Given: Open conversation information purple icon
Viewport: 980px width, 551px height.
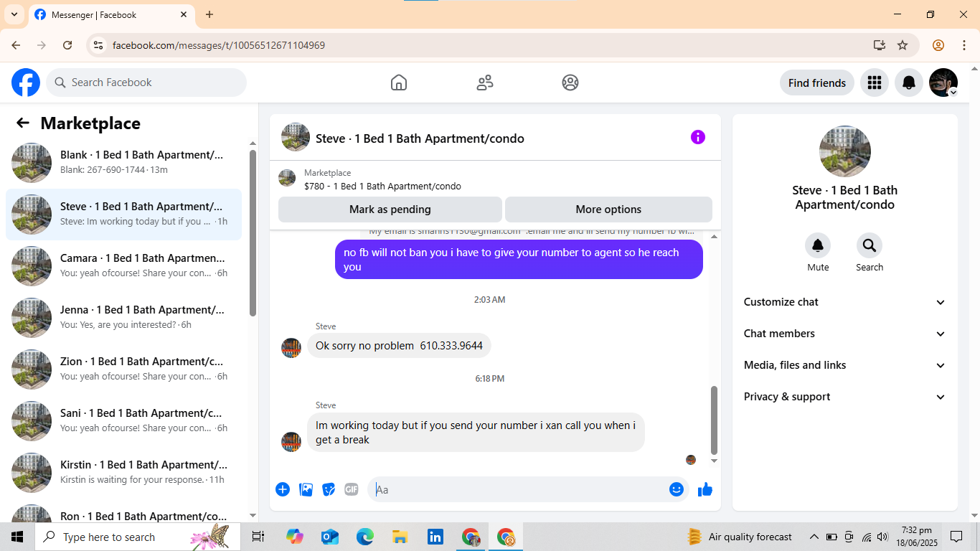Looking at the screenshot, I should click(x=698, y=137).
